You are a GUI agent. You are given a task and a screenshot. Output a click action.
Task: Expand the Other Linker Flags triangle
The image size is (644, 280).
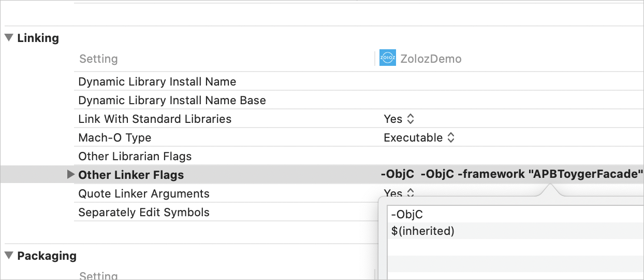click(x=71, y=175)
